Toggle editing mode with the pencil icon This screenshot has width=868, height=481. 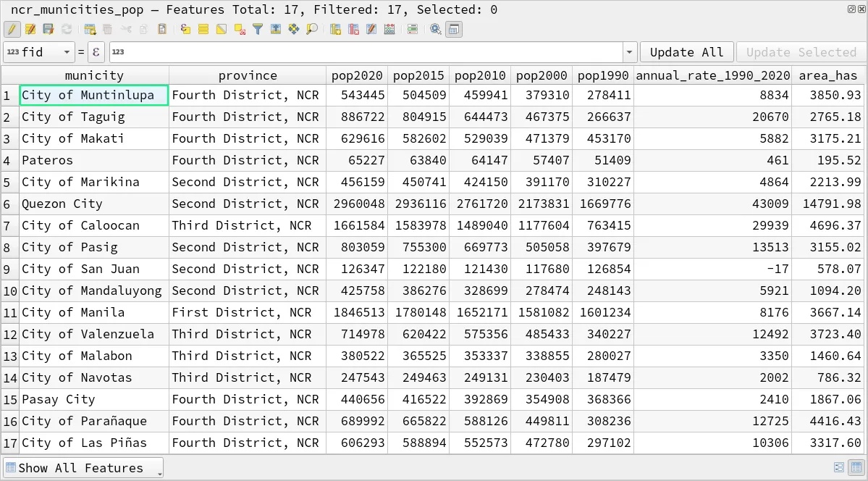(x=12, y=30)
